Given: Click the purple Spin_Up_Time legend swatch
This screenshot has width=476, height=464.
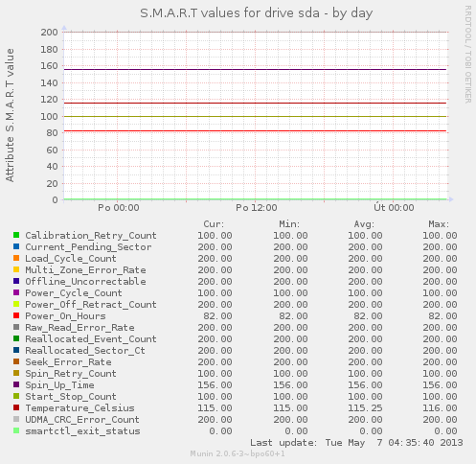Looking at the screenshot, I should click(x=16, y=384).
